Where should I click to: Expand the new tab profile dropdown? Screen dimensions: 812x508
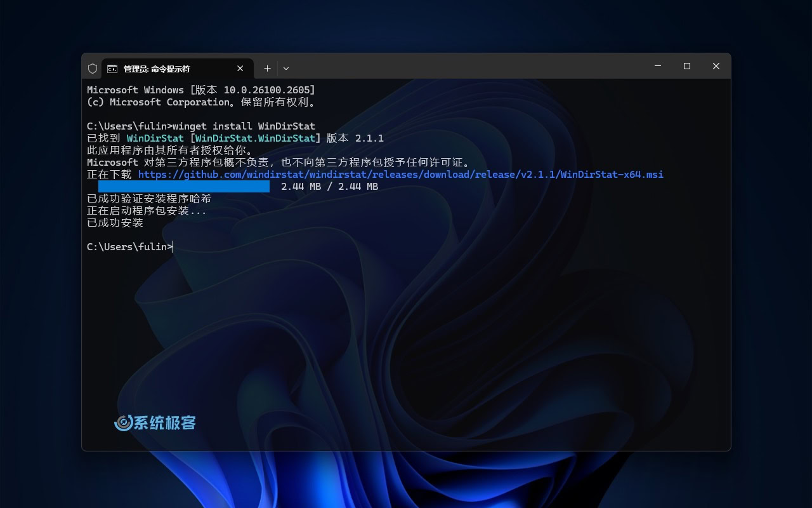click(286, 69)
